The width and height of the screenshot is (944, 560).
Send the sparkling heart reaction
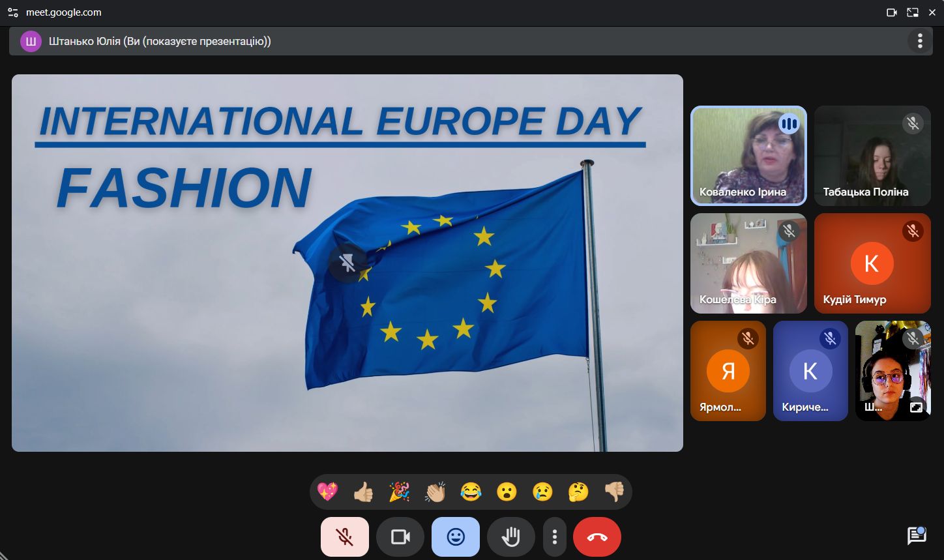327,492
